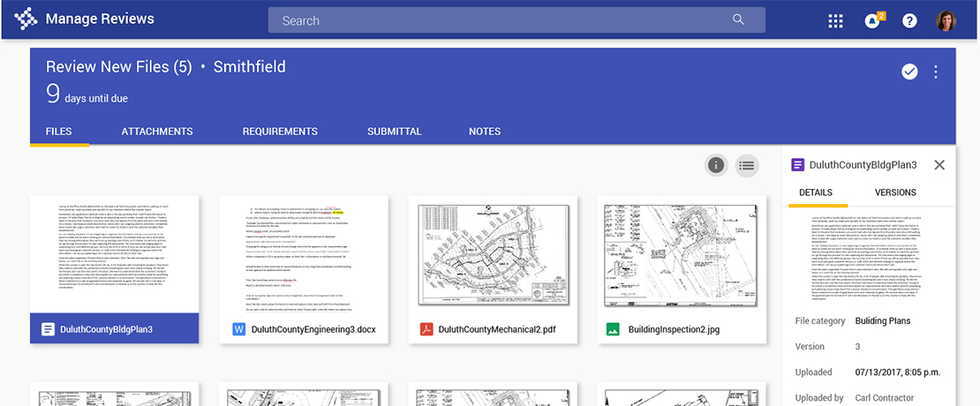Image resolution: width=980 pixels, height=406 pixels.
Task: Click the Manage Reviews app logo
Action: [x=28, y=19]
